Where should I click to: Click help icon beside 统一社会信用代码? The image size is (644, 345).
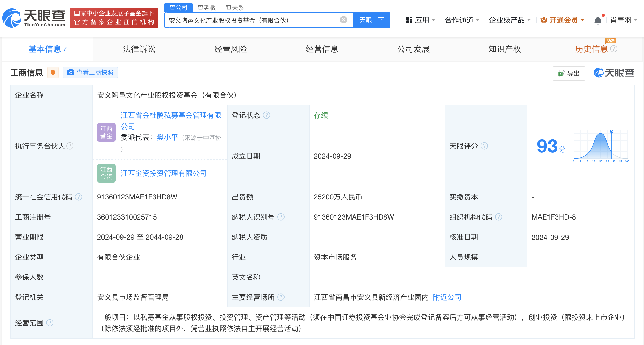pos(79,197)
